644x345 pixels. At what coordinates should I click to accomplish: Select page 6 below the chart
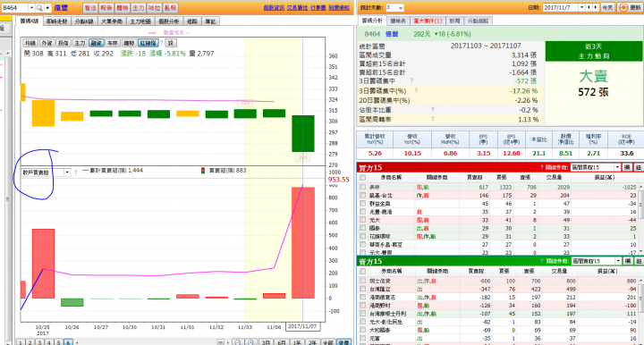coord(68,342)
